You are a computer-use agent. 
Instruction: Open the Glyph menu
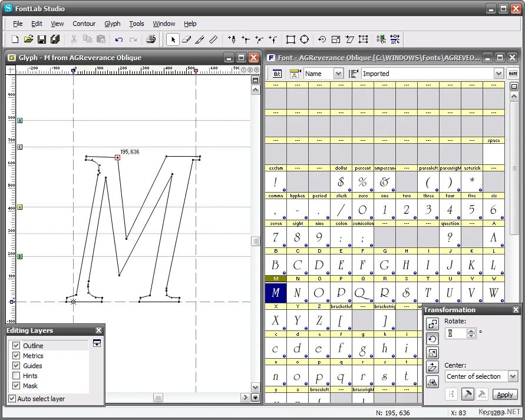[112, 24]
